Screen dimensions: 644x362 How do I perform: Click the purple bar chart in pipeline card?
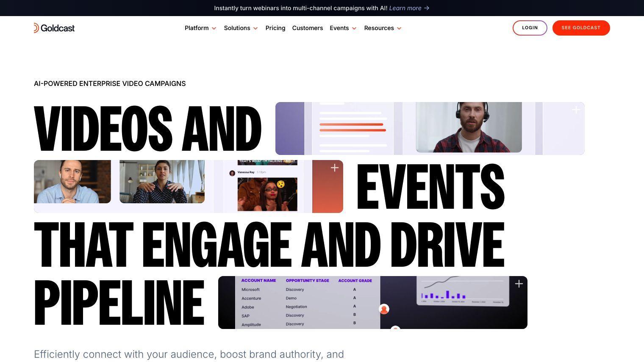pos(444,295)
